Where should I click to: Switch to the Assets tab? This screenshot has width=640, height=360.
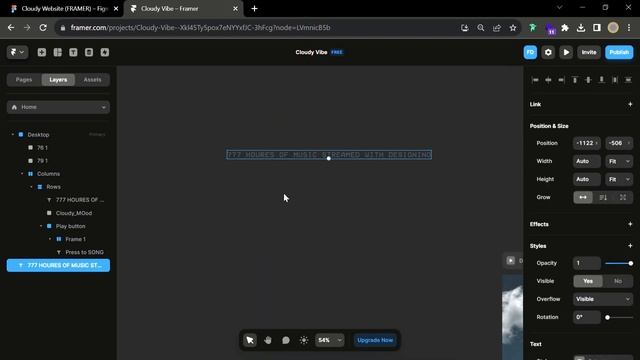tap(92, 80)
